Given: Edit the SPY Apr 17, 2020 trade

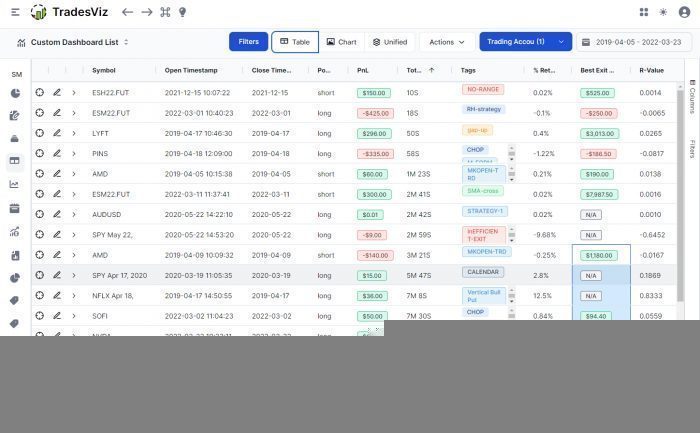Looking at the screenshot, I should coord(57,275).
